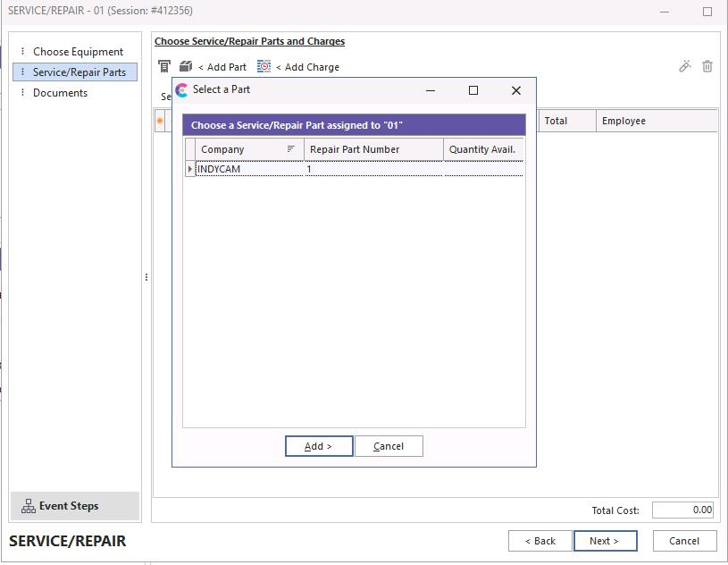
Task: Click the first toolbar icon before Add Part
Action: (164, 67)
